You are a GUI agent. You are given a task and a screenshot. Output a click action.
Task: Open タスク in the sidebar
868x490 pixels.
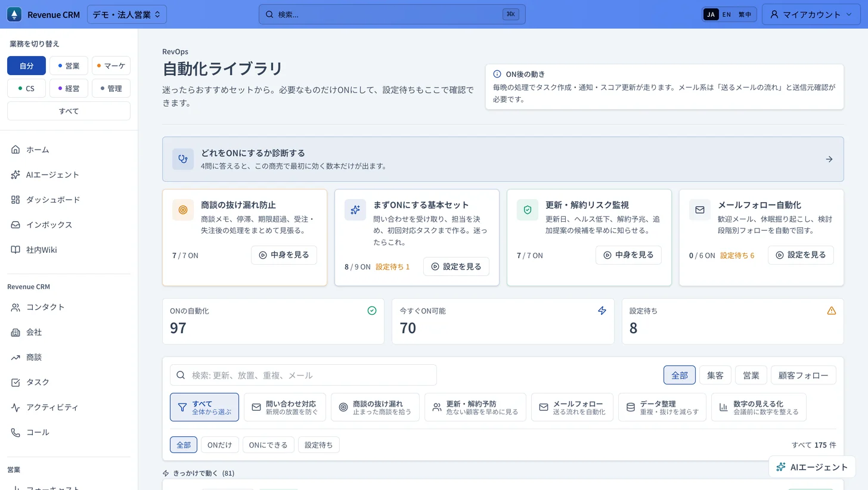click(x=69, y=382)
